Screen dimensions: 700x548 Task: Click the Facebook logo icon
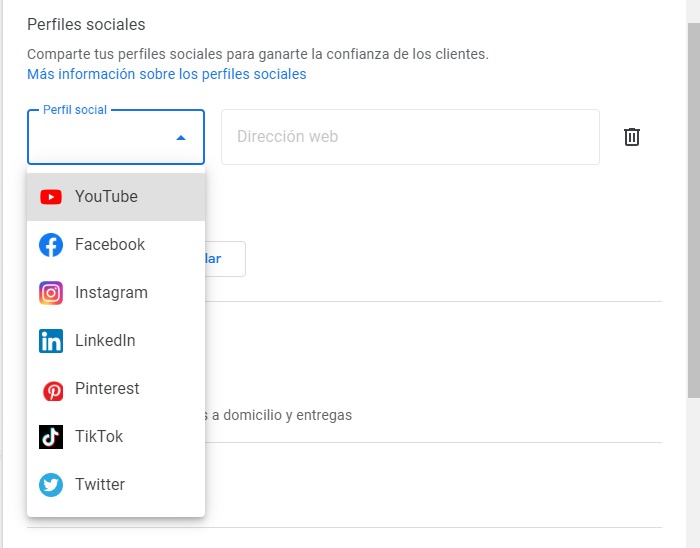51,245
